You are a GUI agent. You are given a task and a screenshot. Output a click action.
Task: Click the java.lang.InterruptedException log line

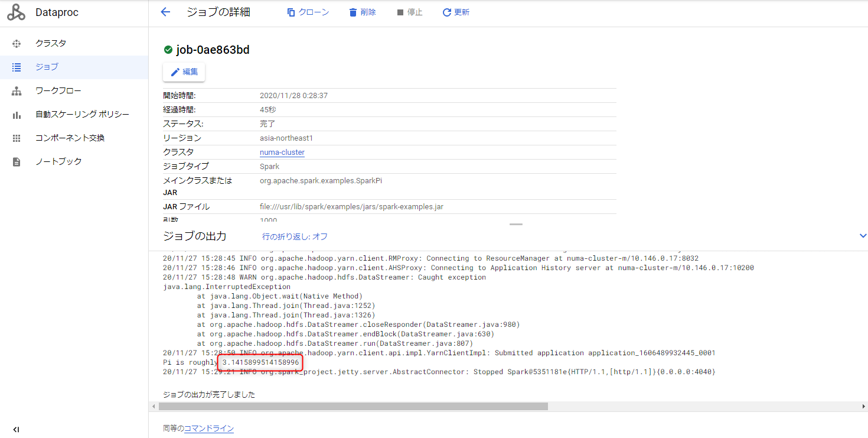pyautogui.click(x=227, y=287)
